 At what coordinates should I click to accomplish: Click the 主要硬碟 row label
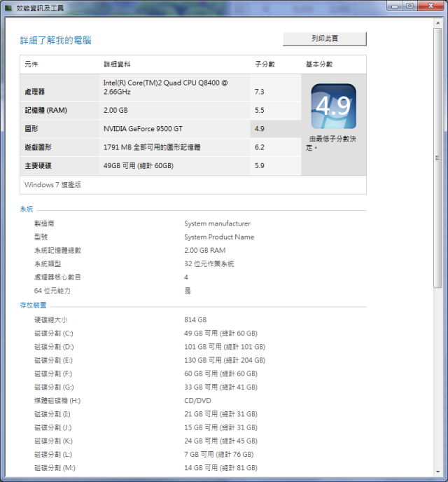pos(38,165)
